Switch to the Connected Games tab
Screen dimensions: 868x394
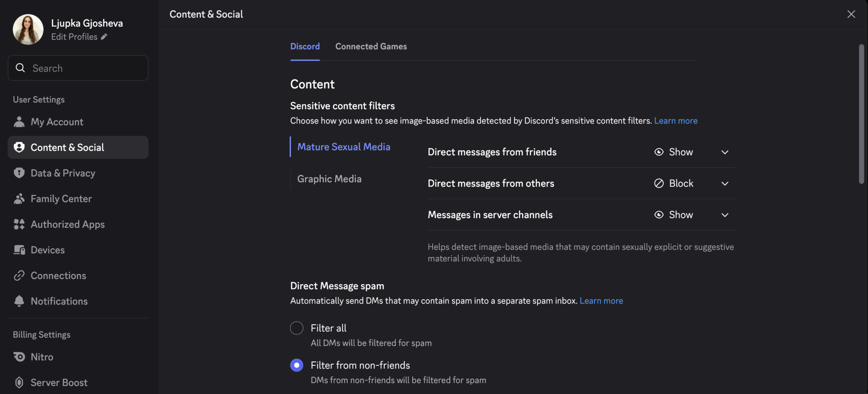coord(371,46)
